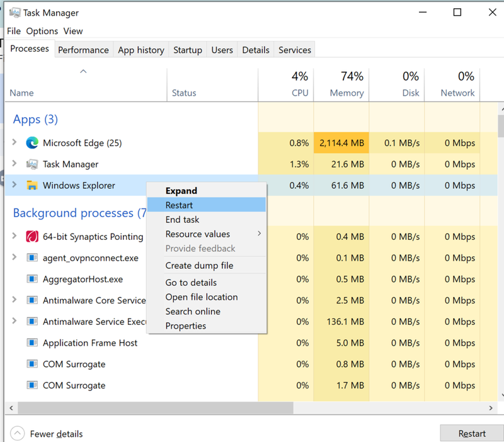Expand the Microsoft Edge (25) group
This screenshot has width=504, height=442.
tap(14, 142)
